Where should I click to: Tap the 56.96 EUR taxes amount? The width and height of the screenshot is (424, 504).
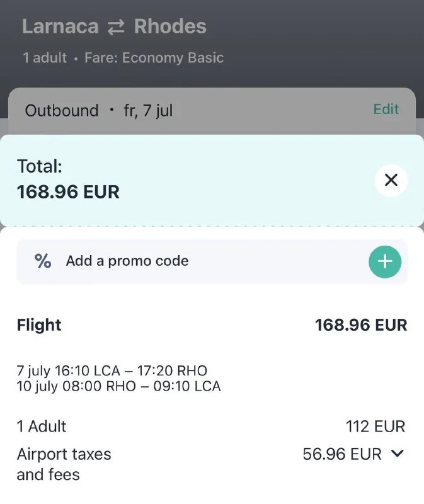(x=342, y=454)
